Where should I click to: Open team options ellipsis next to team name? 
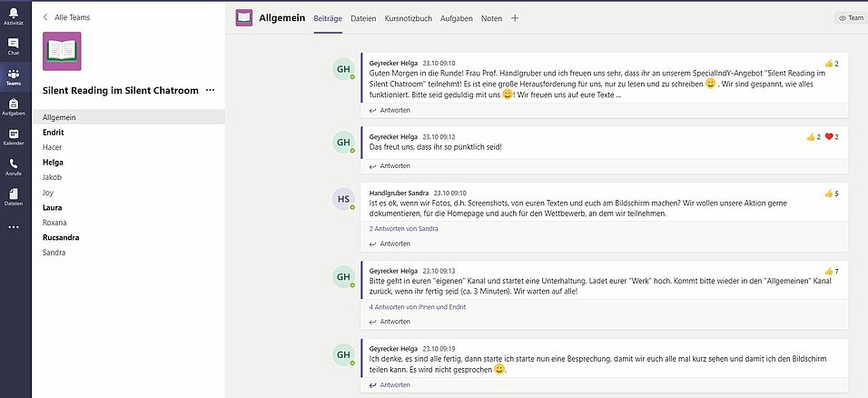pyautogui.click(x=211, y=90)
